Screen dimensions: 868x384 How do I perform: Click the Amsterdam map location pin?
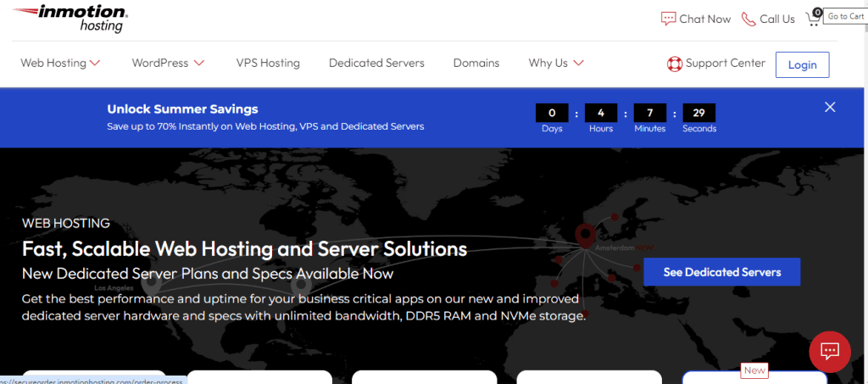pyautogui.click(x=585, y=236)
